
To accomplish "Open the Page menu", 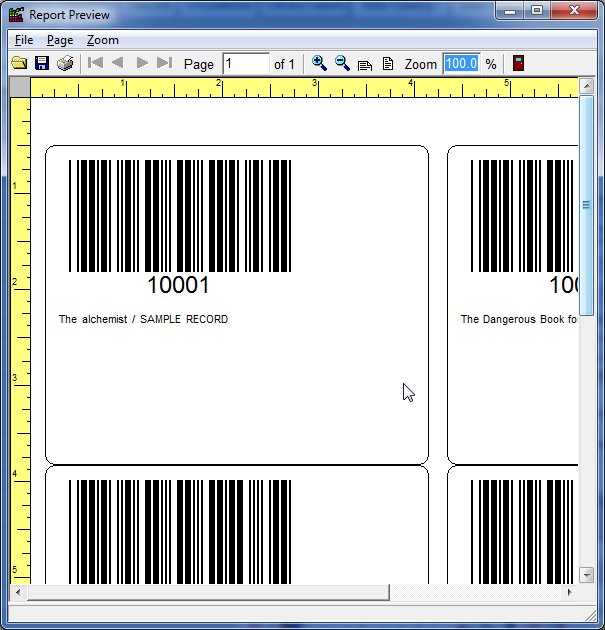I will pos(60,40).
